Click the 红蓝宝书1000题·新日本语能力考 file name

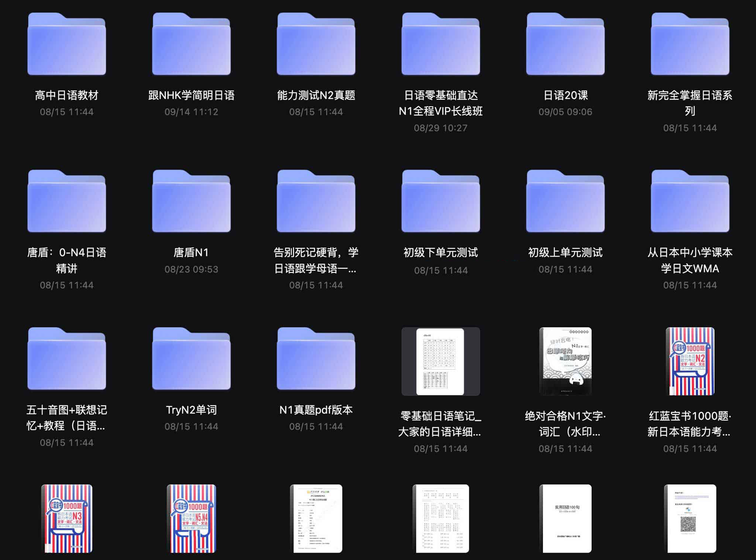(690, 424)
